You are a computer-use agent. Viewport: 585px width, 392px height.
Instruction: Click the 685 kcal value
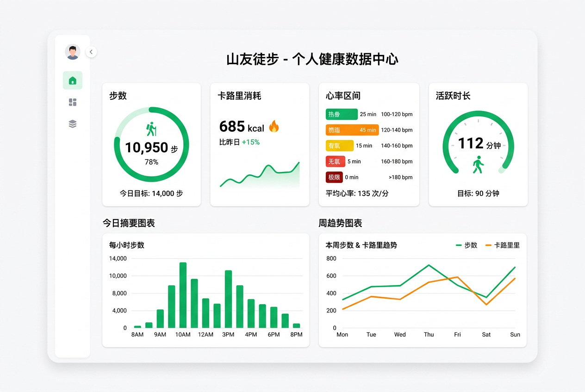(242, 127)
